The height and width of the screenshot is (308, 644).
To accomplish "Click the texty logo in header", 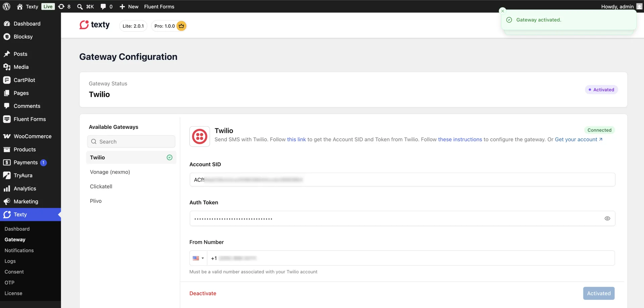I will (x=95, y=25).
